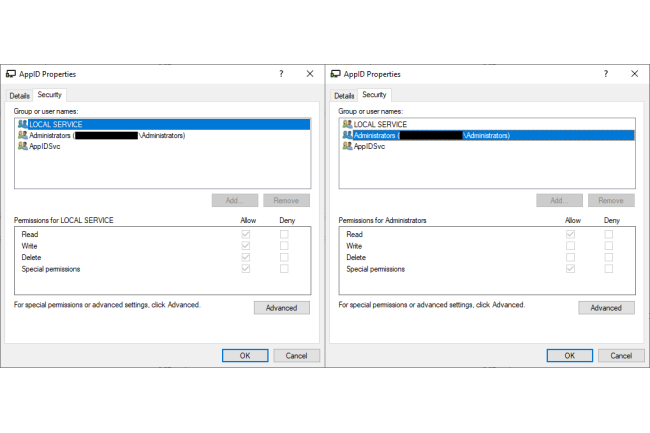Image resolution: width=650 pixels, height=433 pixels.
Task: Click the LOCAL SERVICE group icon in the dialog showing LOCAL SERVICE permissions
Action: (x=22, y=124)
